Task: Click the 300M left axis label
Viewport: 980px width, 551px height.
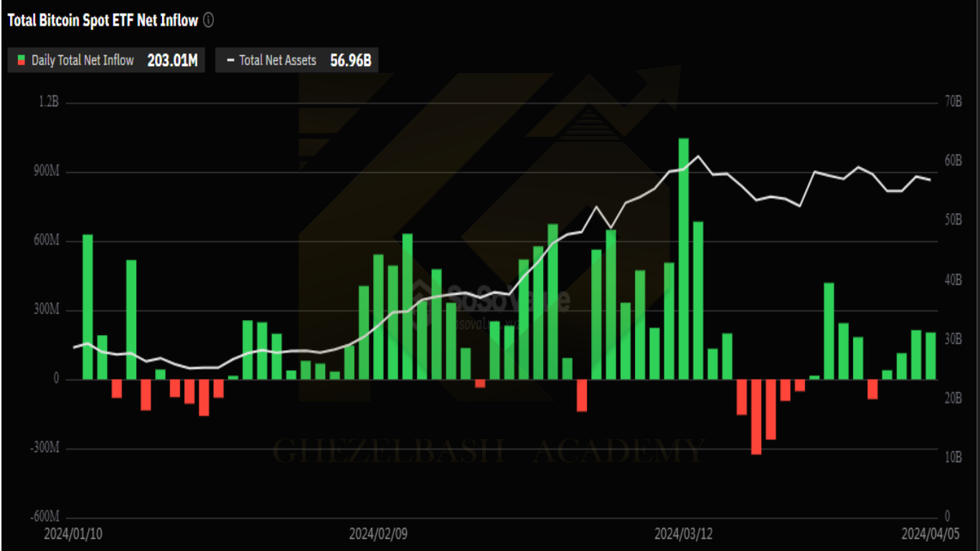Action: [x=47, y=311]
